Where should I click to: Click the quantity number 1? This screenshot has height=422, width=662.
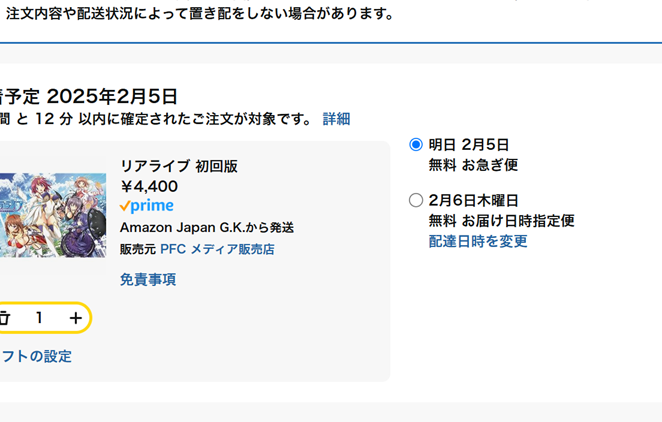tap(39, 318)
